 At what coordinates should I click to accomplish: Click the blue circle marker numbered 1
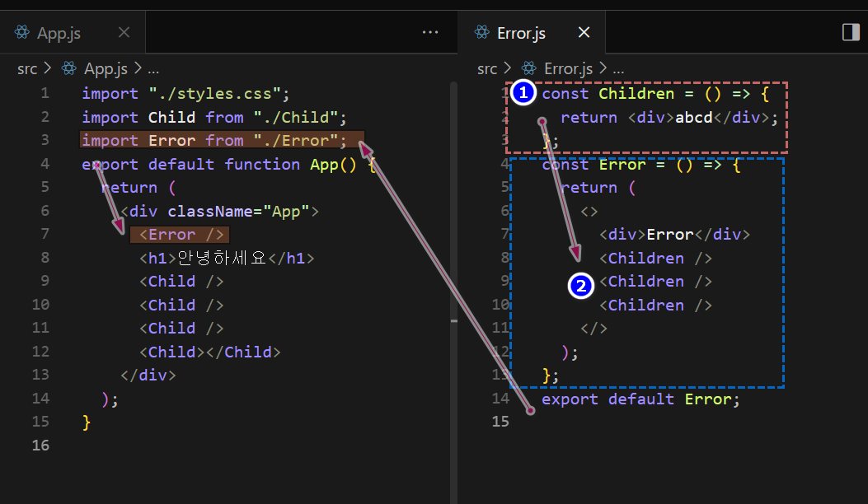tap(522, 94)
